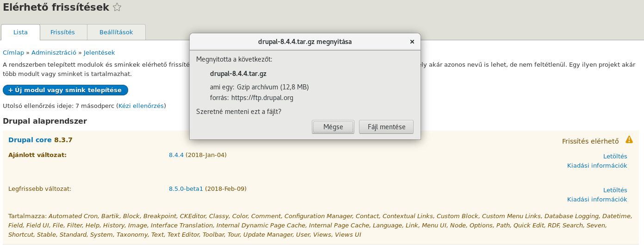This screenshot has height=245, width=644.
Task: Click the Gzip archívum (12,8 MB) text
Action: point(273,87)
